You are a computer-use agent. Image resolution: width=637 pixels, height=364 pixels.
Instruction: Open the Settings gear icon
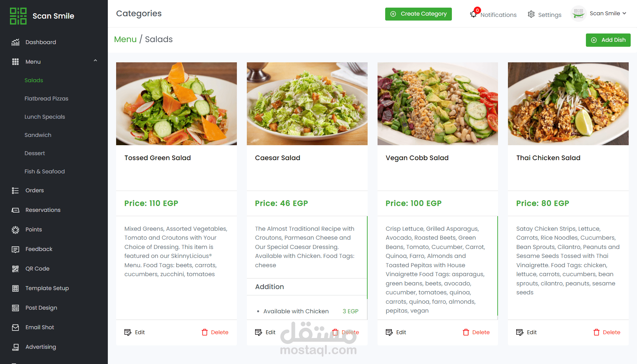[x=531, y=14]
